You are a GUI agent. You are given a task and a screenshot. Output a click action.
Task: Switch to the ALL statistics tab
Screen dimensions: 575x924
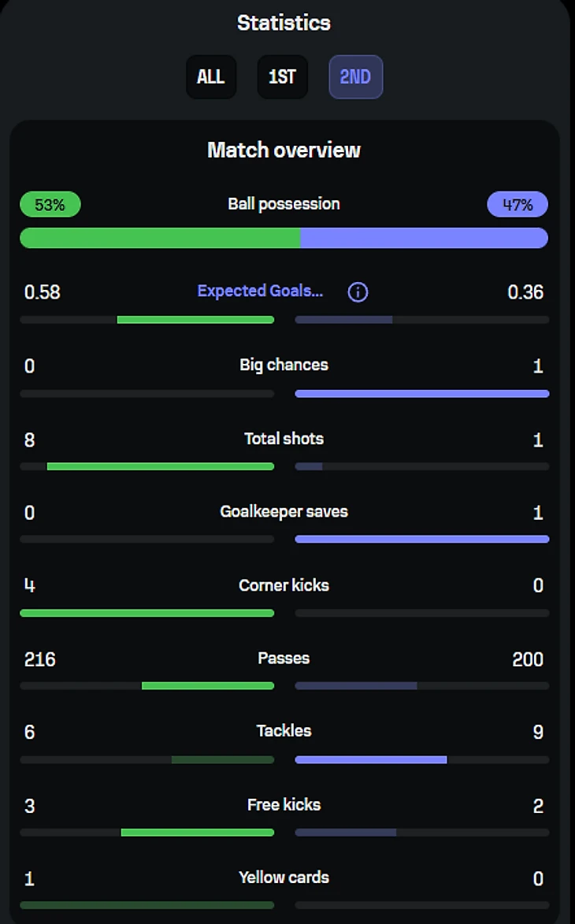click(211, 77)
